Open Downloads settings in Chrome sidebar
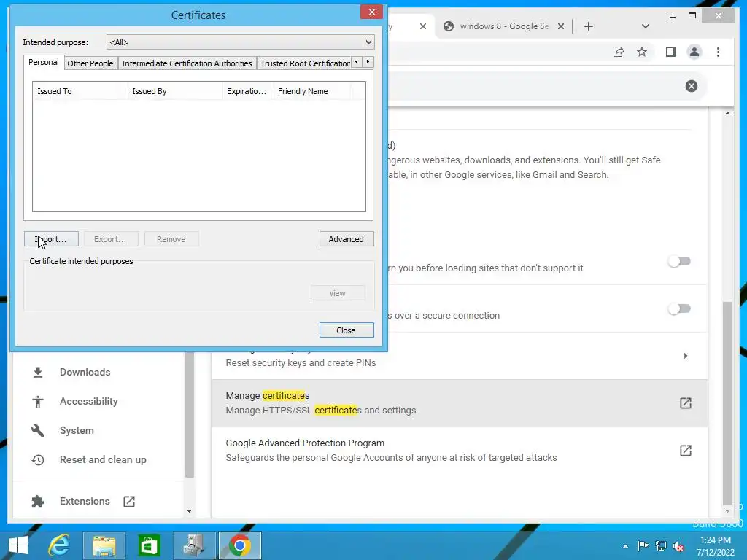 tap(85, 372)
